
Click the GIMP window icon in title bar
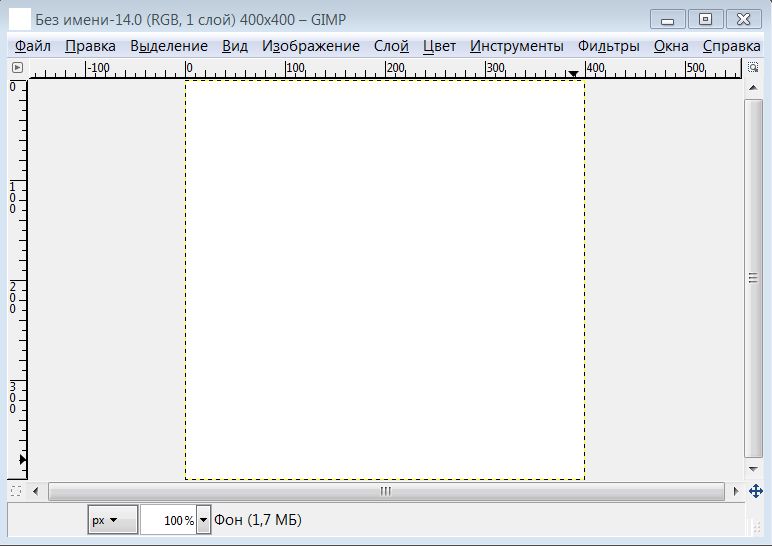pyautogui.click(x=20, y=20)
